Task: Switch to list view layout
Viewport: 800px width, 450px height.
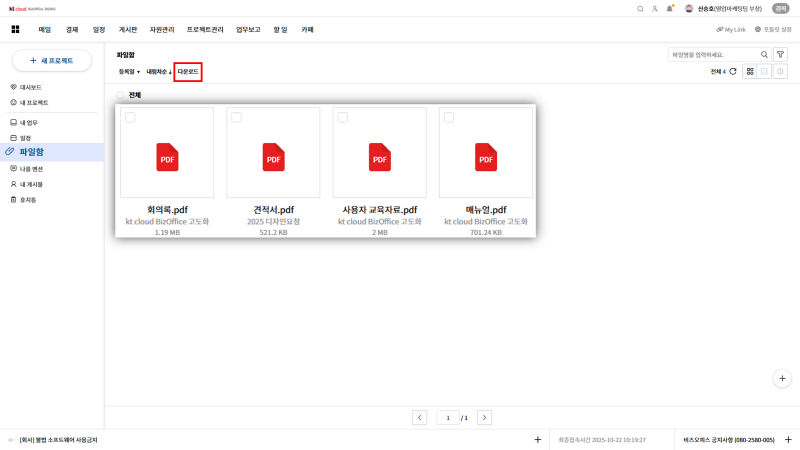Action: coord(765,71)
